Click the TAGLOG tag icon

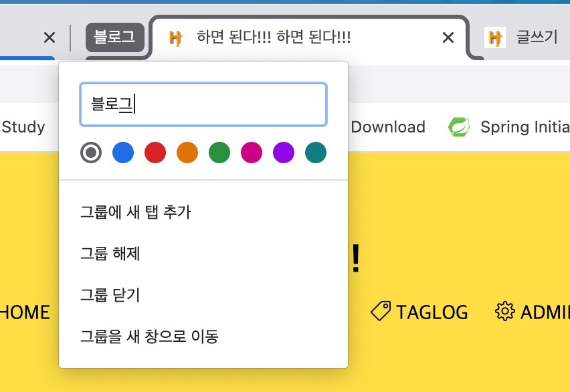[x=381, y=311]
